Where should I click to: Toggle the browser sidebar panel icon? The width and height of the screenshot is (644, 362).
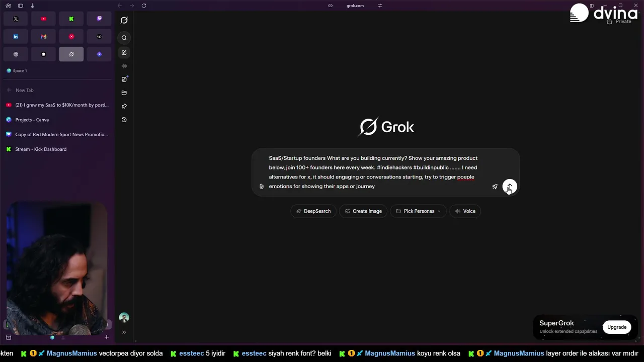21,6
